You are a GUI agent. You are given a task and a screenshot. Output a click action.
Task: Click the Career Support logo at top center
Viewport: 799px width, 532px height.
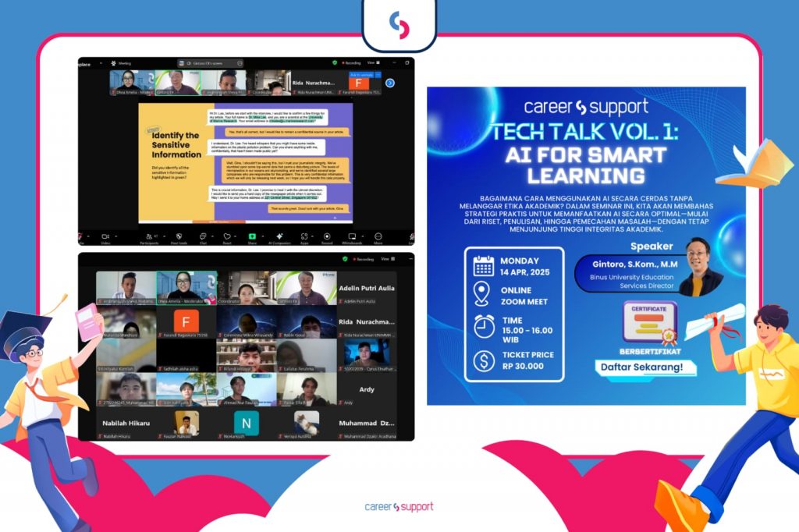pos(399,24)
